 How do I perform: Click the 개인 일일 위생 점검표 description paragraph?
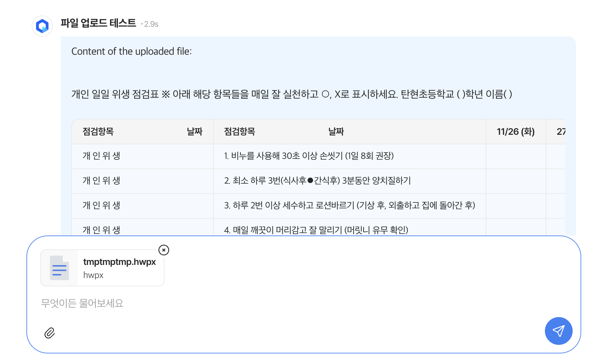291,94
